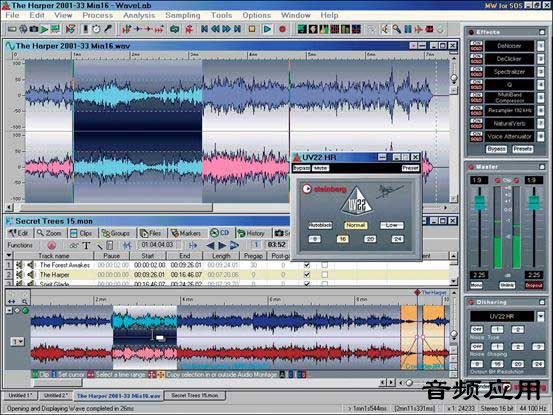Image resolution: width=553 pixels, height=415 pixels.
Task: Click the right blue arrow in CD toolbar
Action: pos(222,245)
